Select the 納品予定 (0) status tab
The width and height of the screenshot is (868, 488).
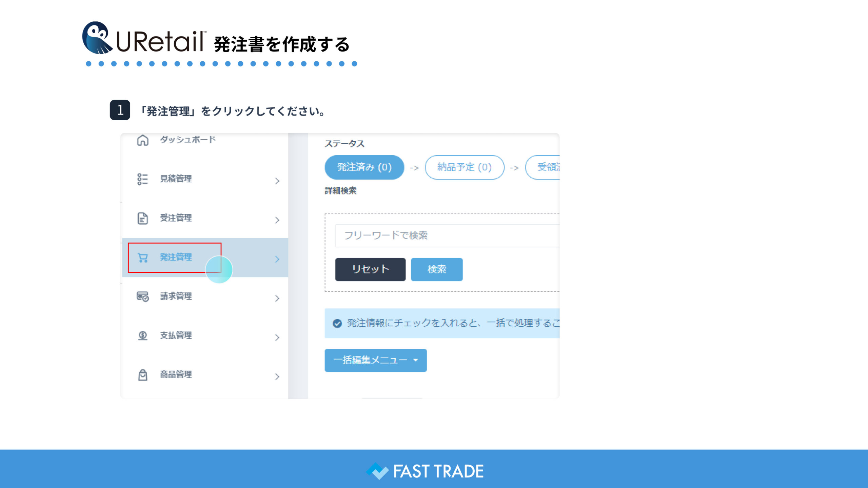[x=464, y=167]
